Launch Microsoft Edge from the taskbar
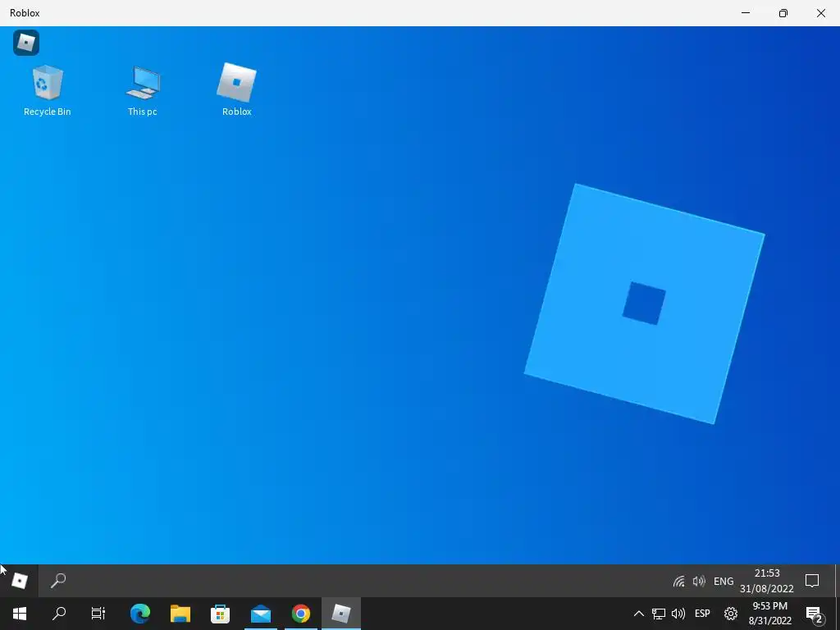This screenshot has height=630, width=840. point(140,614)
